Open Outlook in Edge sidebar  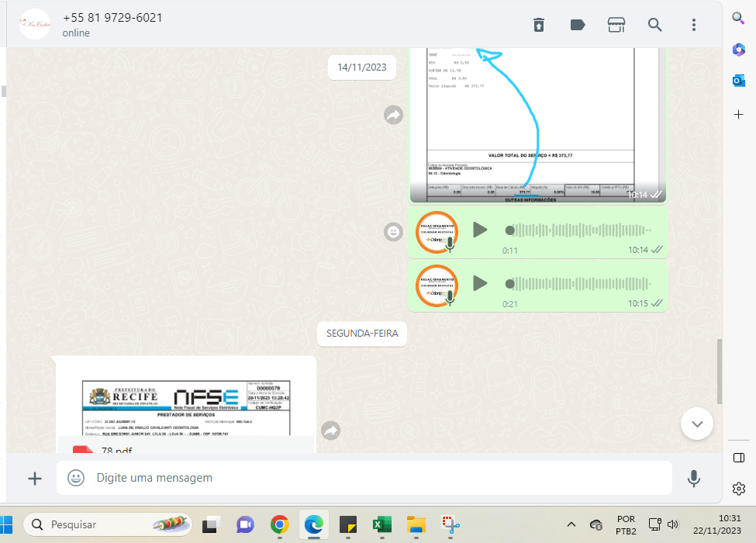[x=739, y=81]
